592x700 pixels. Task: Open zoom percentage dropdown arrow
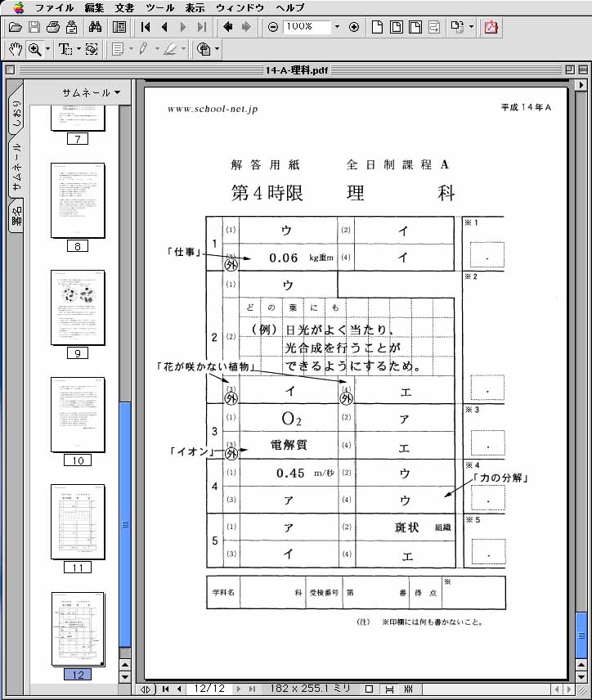[337, 27]
